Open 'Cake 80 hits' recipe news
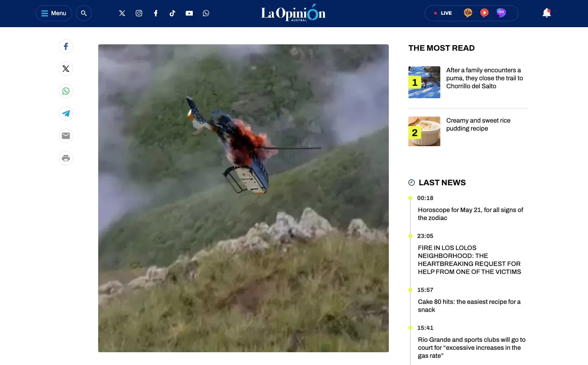The image size is (588, 365). click(469, 306)
